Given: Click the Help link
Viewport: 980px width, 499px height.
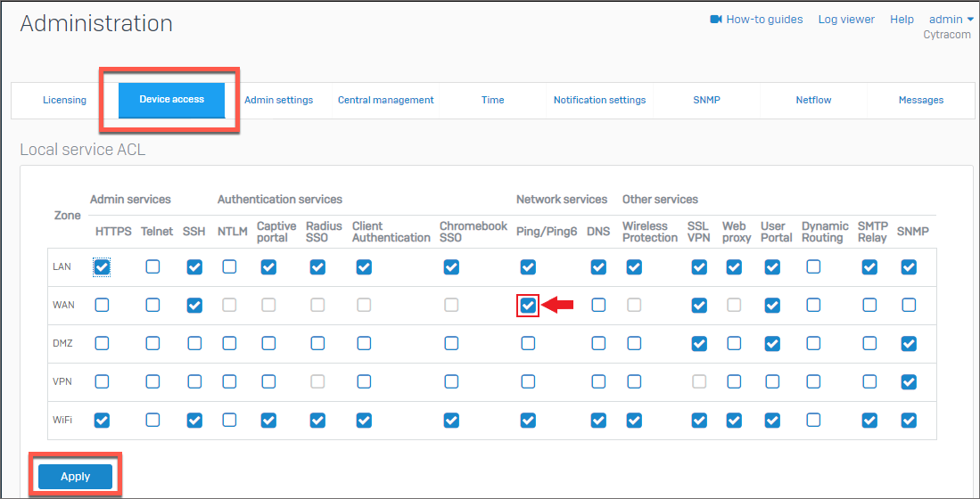Looking at the screenshot, I should pyautogui.click(x=902, y=20).
